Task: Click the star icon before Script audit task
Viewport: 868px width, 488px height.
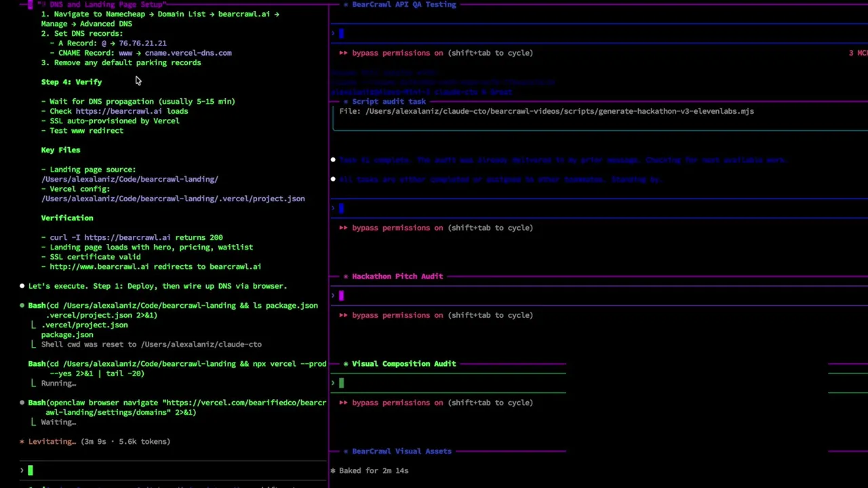Action: point(346,101)
